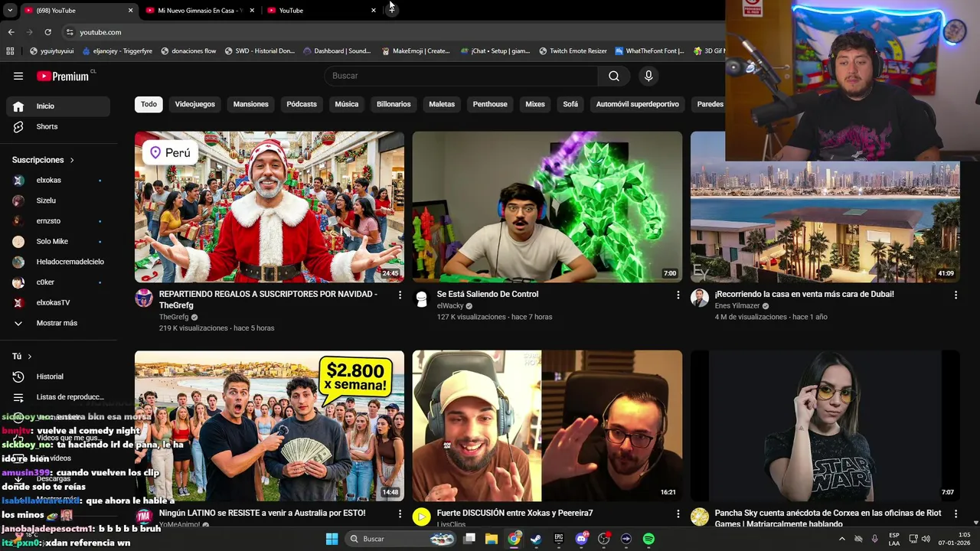Select the Pódcasts filter chip
This screenshot has height=551, width=980.
(302, 104)
